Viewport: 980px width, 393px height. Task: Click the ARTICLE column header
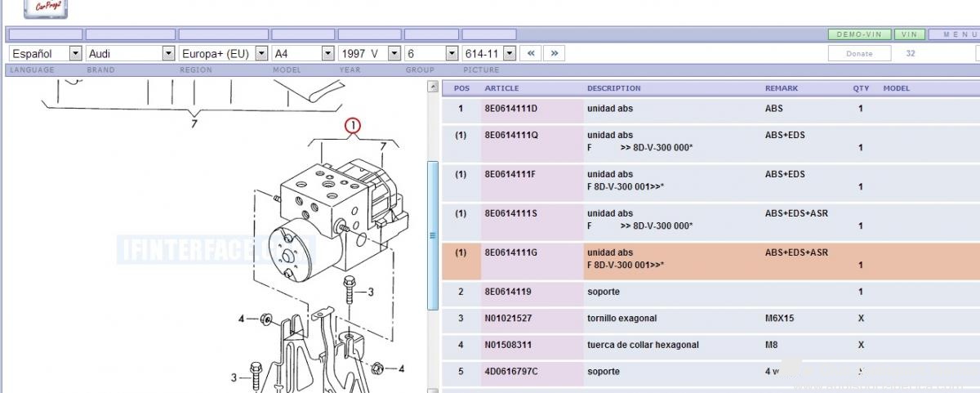[x=501, y=88]
